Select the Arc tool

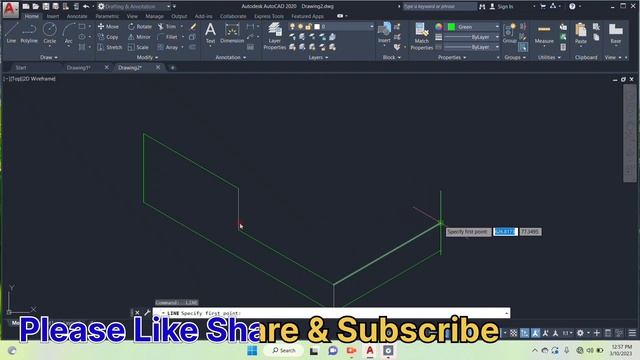pyautogui.click(x=69, y=33)
